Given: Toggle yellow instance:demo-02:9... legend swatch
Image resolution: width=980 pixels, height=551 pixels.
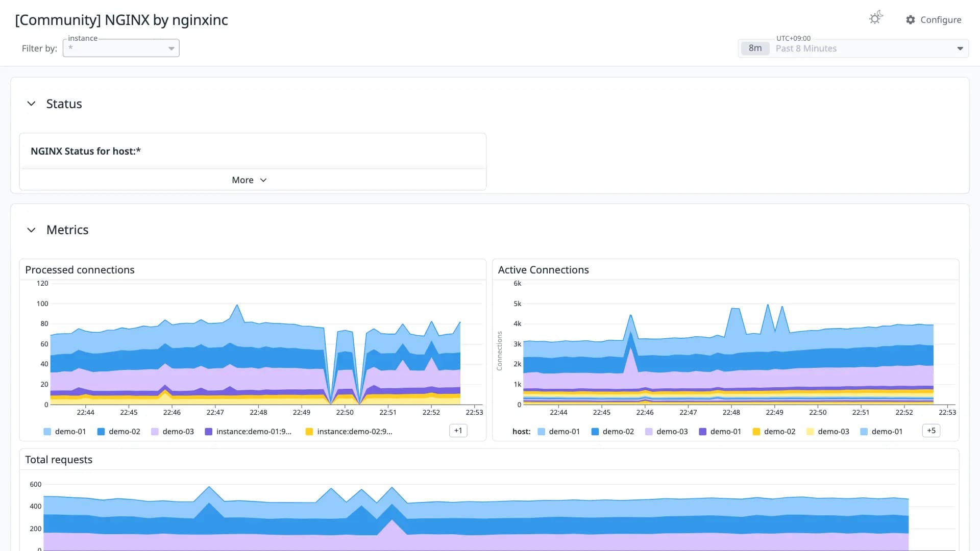Looking at the screenshot, I should 309,432.
